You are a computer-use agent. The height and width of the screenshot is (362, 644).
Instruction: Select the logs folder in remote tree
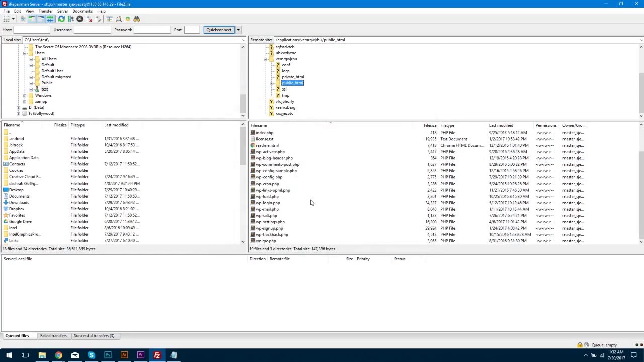pos(285,71)
